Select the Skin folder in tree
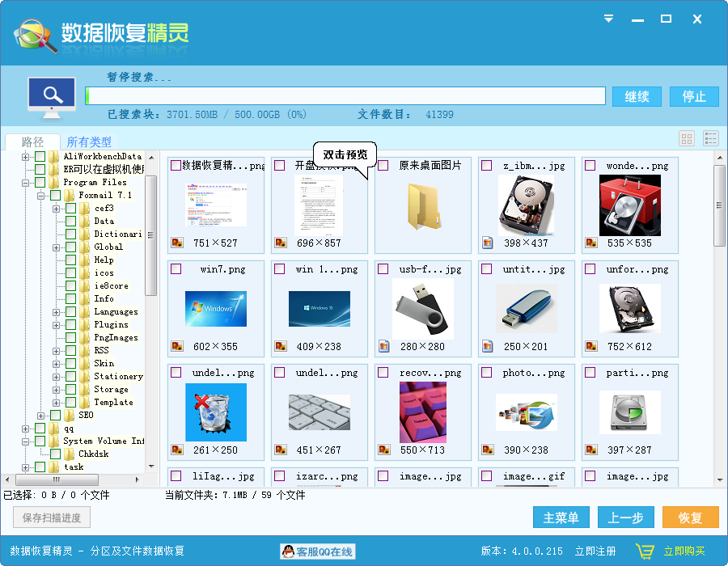728x566 pixels. tap(104, 363)
